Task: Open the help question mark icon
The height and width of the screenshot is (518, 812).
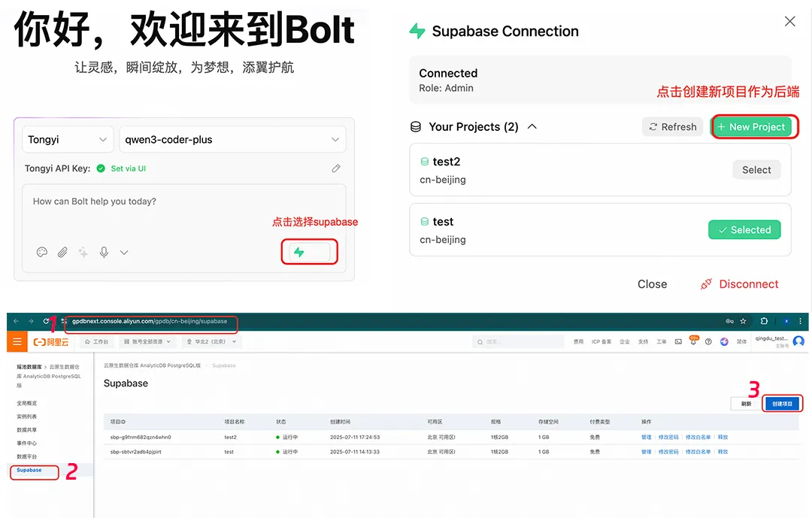Action: click(708, 342)
